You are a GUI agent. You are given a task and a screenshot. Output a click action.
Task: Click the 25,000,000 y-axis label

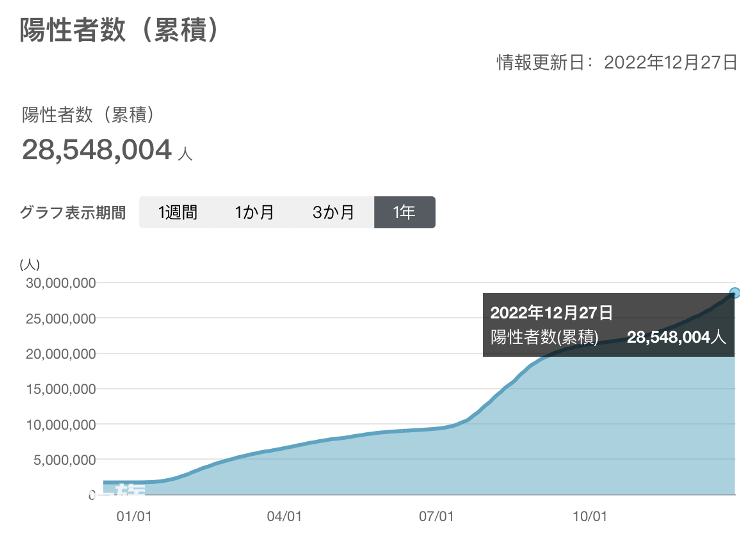(x=61, y=319)
